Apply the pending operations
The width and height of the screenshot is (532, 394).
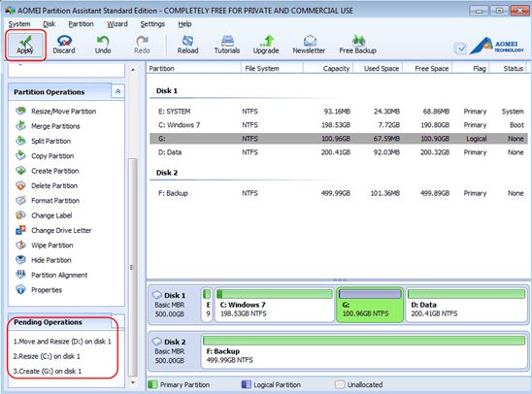pyautogui.click(x=25, y=45)
